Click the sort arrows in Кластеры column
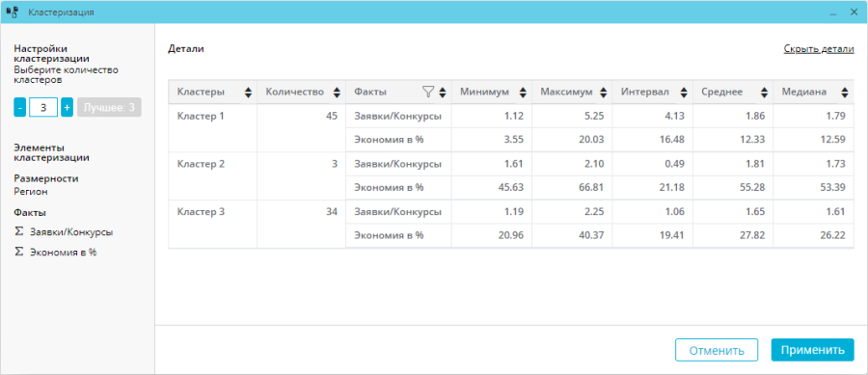Screen dimensions: 868x375 (248, 93)
